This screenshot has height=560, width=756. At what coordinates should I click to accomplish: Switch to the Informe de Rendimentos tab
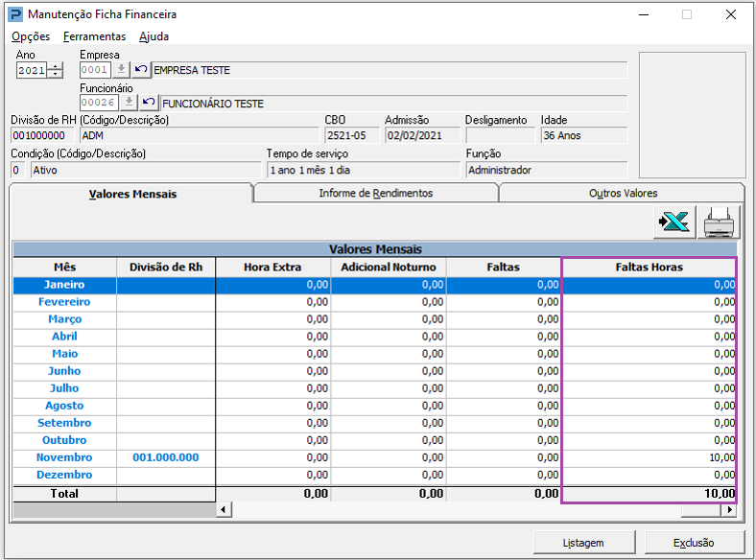375,194
